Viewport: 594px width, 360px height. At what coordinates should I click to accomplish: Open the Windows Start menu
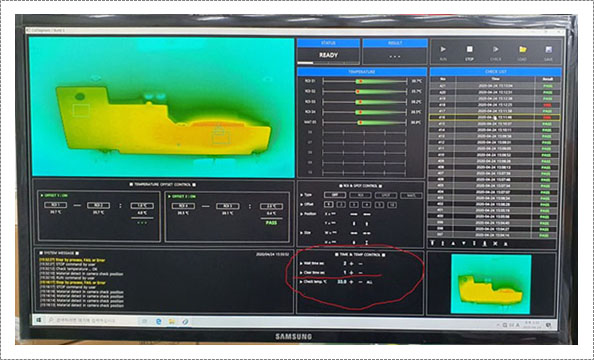39,321
